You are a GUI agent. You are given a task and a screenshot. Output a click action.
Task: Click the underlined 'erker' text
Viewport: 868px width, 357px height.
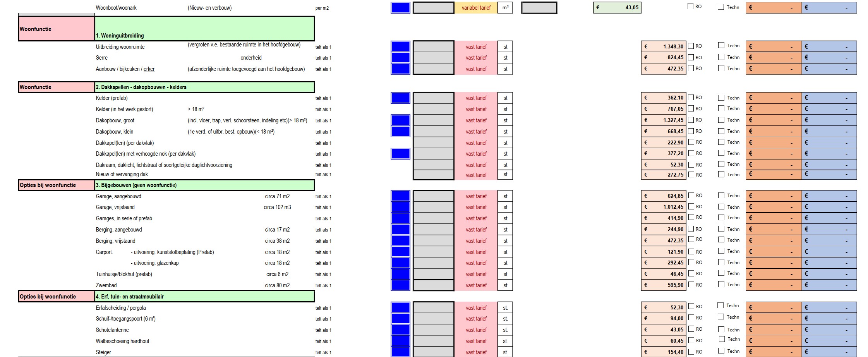pos(149,69)
